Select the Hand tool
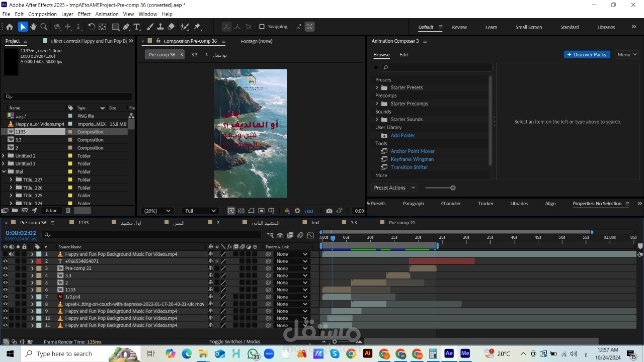Viewport: 644px width, 362px height. (33, 27)
